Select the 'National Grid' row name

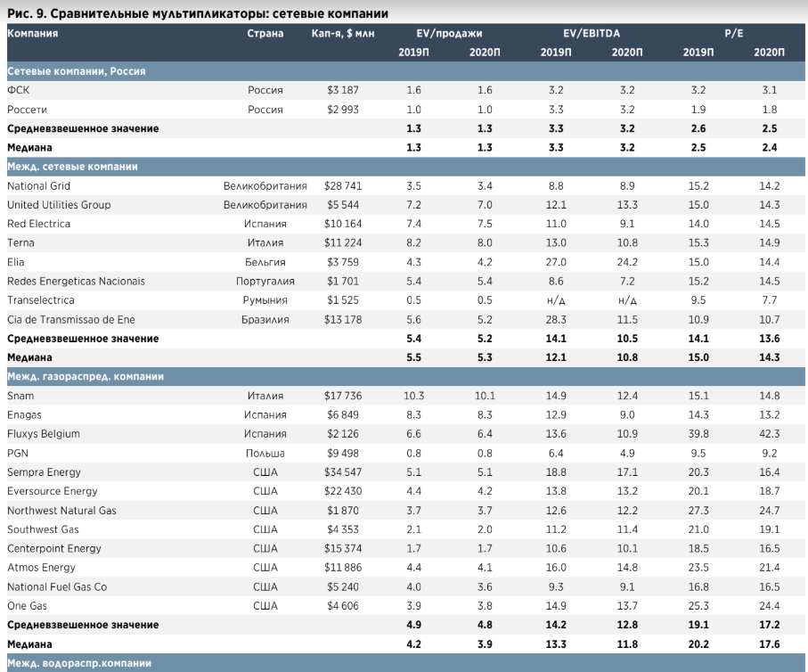[38, 185]
